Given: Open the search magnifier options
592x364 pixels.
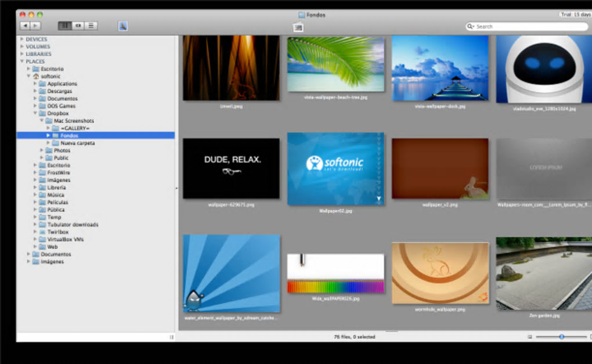Looking at the screenshot, I should (x=471, y=27).
